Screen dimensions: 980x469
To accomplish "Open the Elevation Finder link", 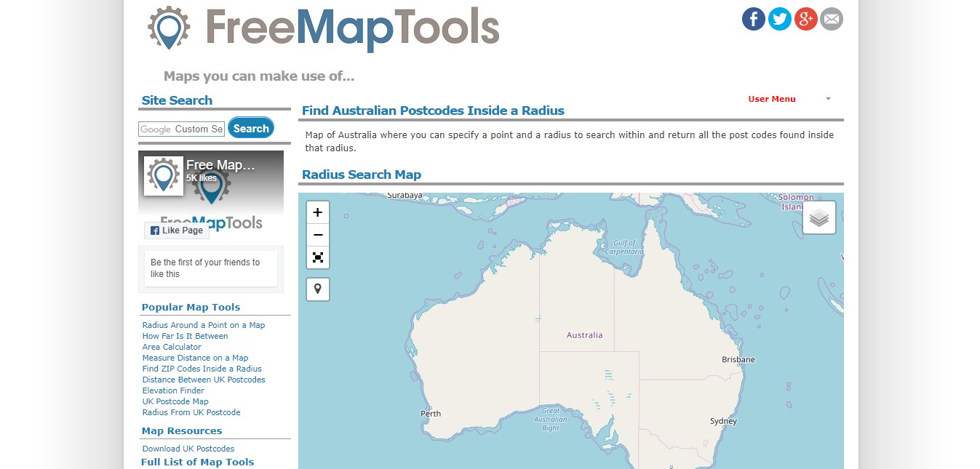I will [174, 390].
